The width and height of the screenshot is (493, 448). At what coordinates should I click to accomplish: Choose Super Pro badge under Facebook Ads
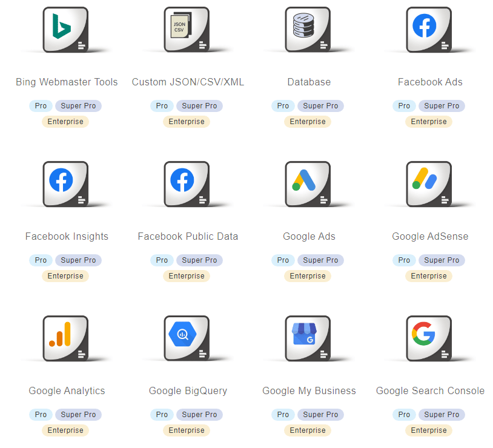tap(442, 106)
